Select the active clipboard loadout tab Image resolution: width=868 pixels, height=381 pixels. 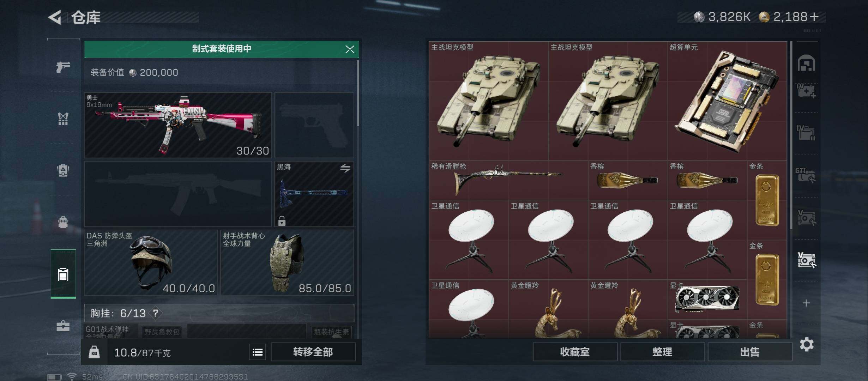click(63, 274)
